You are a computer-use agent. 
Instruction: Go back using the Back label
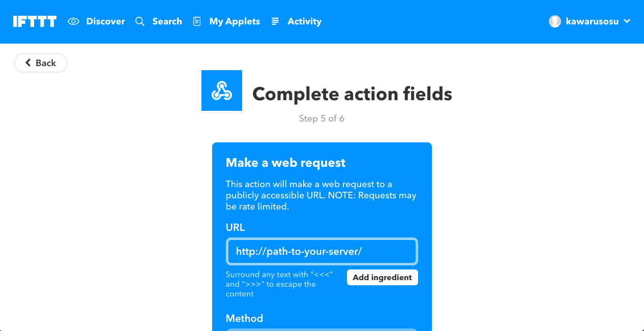(x=46, y=63)
